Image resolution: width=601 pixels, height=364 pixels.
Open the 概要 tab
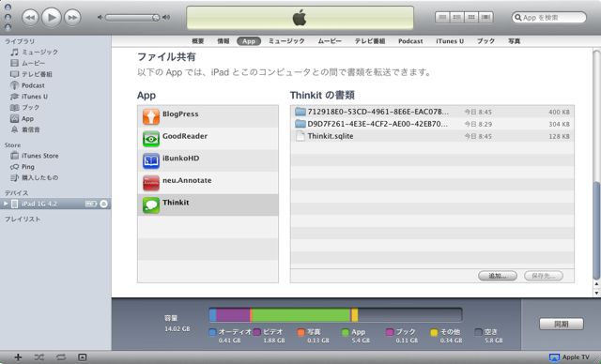click(x=198, y=41)
